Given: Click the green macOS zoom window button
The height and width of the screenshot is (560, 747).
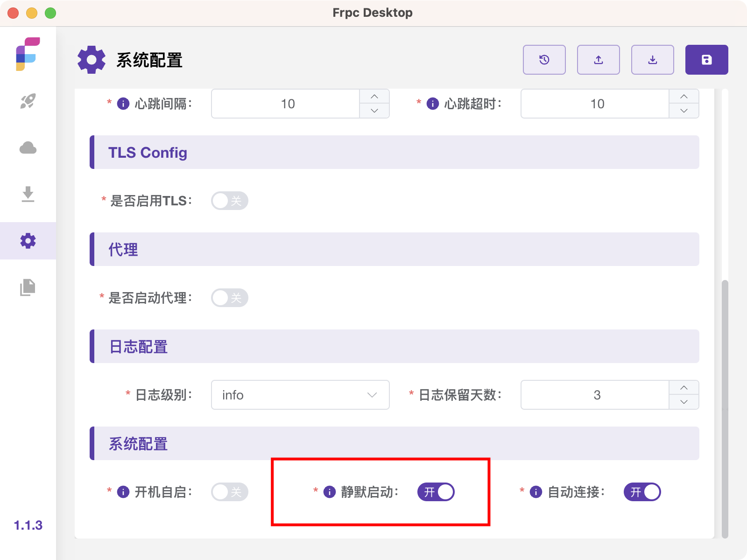Looking at the screenshot, I should 50,13.
